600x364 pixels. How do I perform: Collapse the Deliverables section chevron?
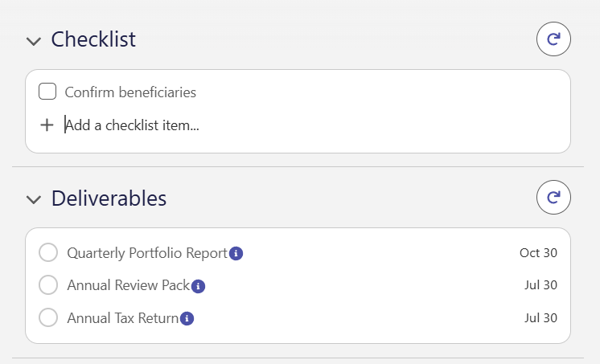(34, 199)
